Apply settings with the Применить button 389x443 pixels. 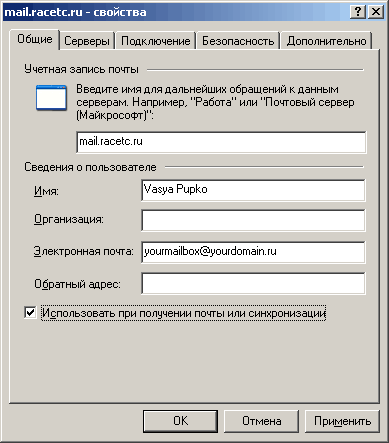(x=342, y=421)
